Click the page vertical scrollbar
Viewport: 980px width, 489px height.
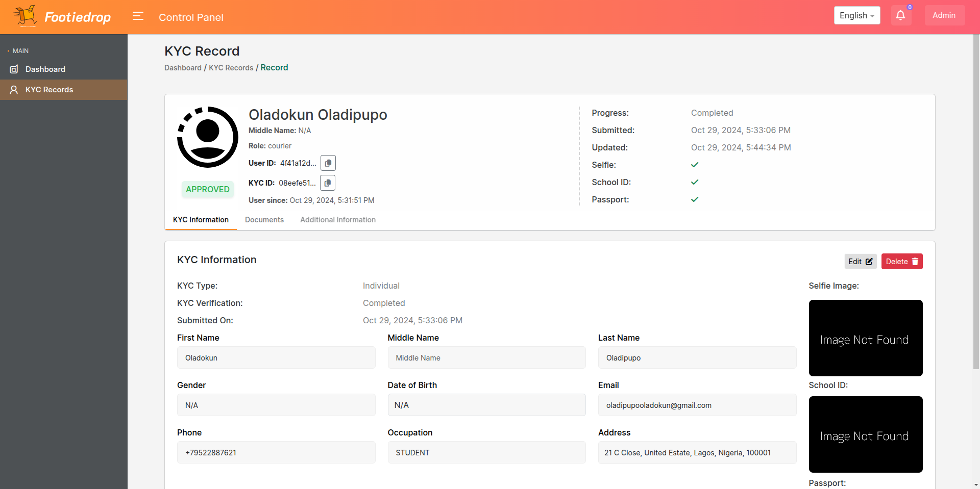coord(976,201)
